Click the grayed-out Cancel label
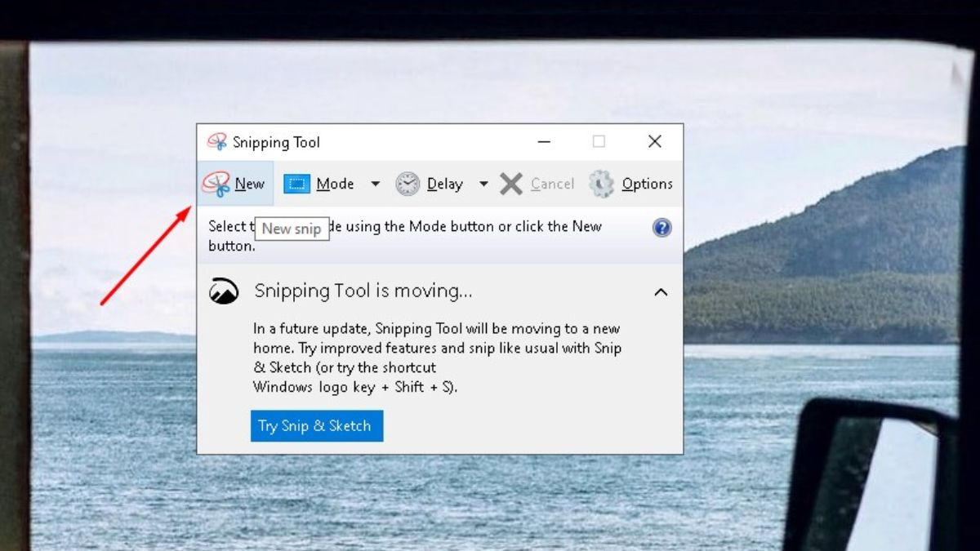The height and width of the screenshot is (551, 980). (552, 183)
